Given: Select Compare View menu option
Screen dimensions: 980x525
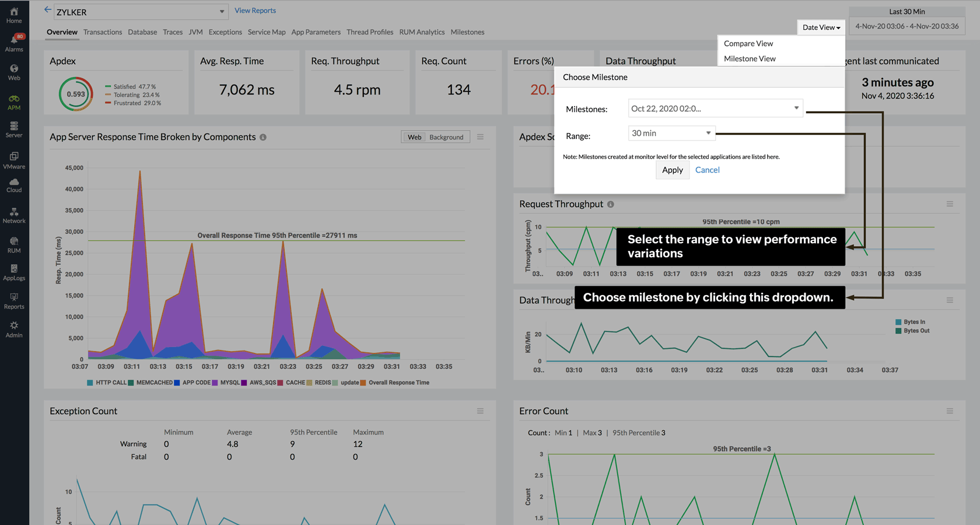Looking at the screenshot, I should pyautogui.click(x=748, y=44).
